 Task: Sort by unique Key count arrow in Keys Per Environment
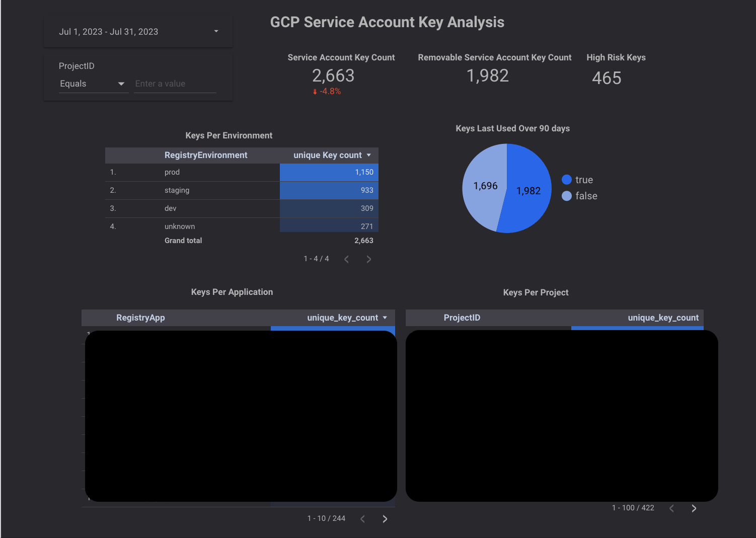pos(369,155)
